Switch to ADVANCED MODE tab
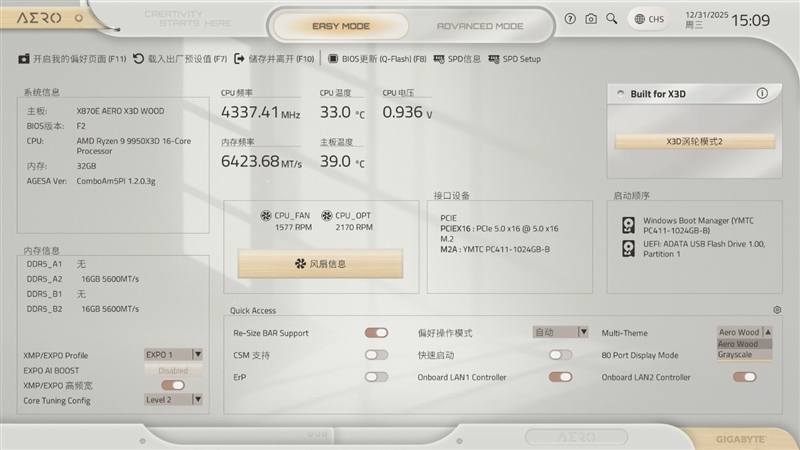 (x=480, y=26)
